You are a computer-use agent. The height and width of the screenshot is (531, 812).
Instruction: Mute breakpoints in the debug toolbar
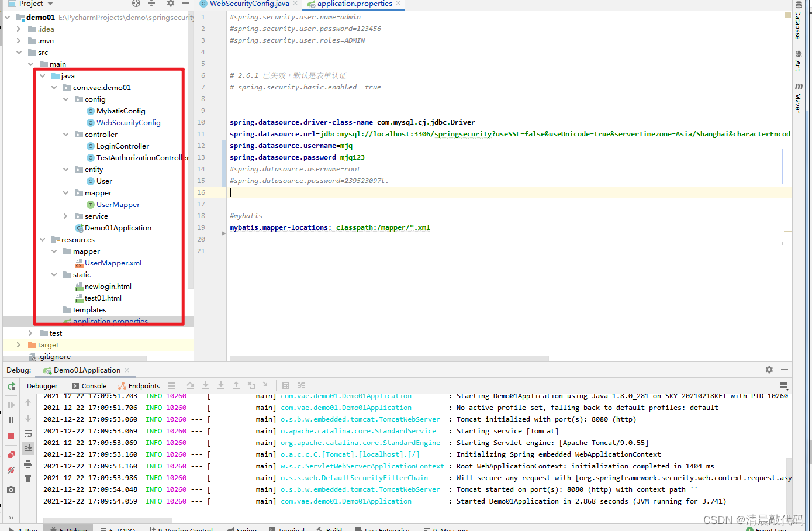click(x=11, y=470)
